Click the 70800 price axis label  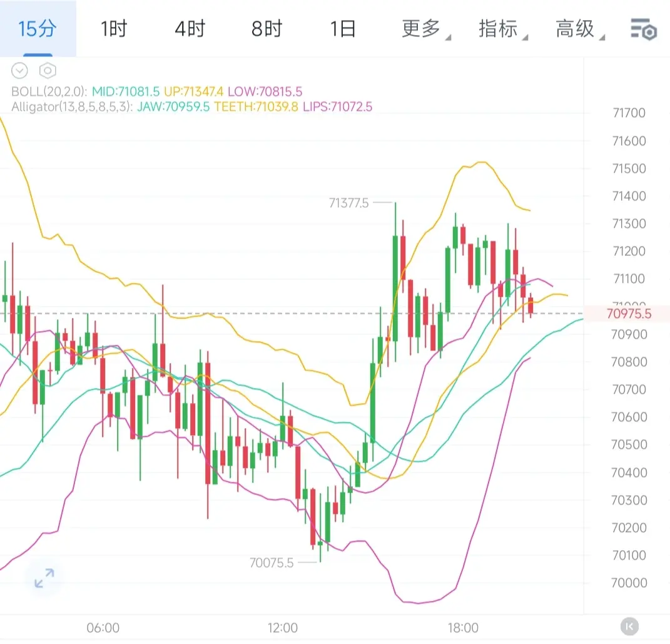click(x=629, y=362)
